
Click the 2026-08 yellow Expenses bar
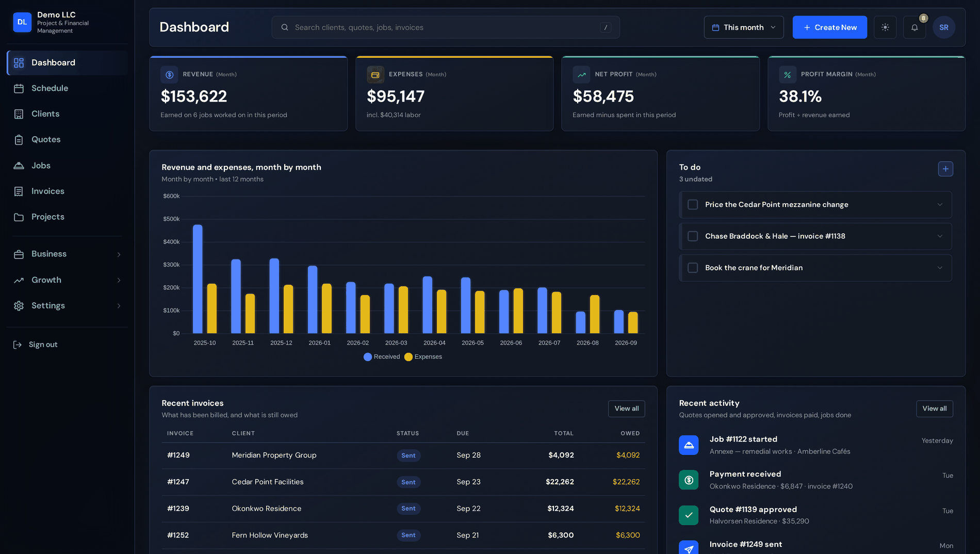[x=595, y=314]
